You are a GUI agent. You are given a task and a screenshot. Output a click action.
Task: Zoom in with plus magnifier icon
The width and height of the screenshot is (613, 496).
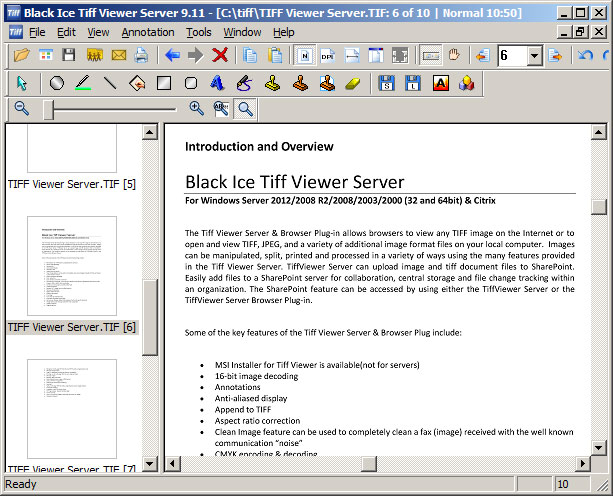click(196, 109)
